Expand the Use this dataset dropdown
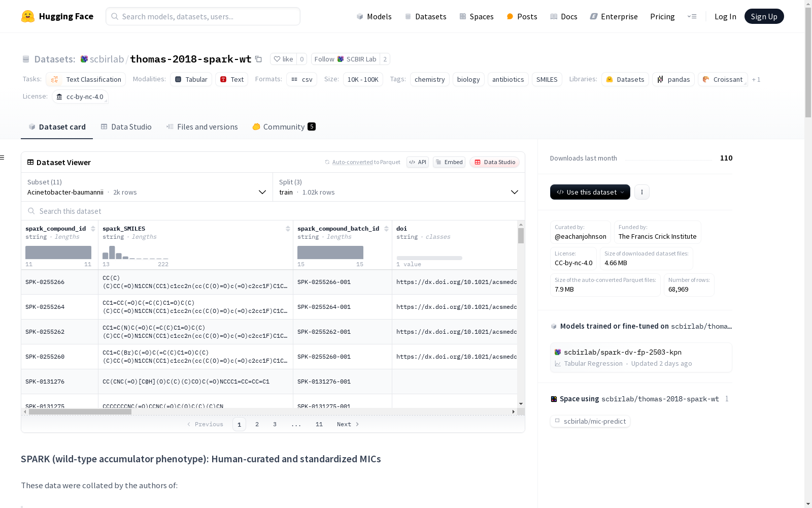 coord(590,192)
